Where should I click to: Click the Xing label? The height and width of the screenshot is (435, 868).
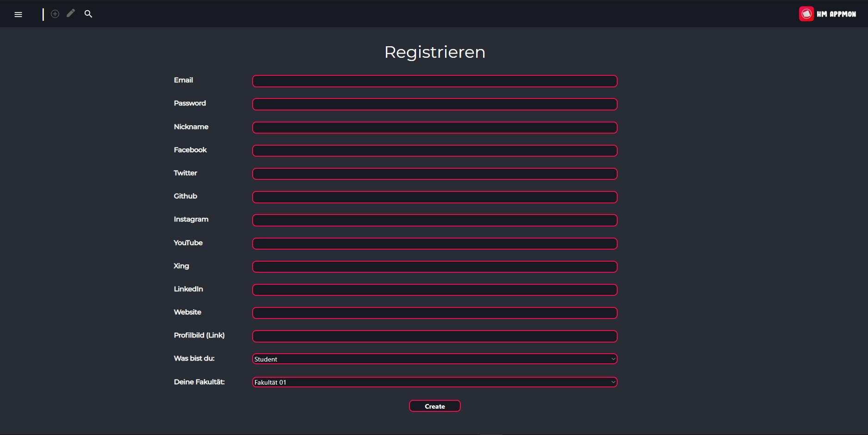pyautogui.click(x=181, y=266)
